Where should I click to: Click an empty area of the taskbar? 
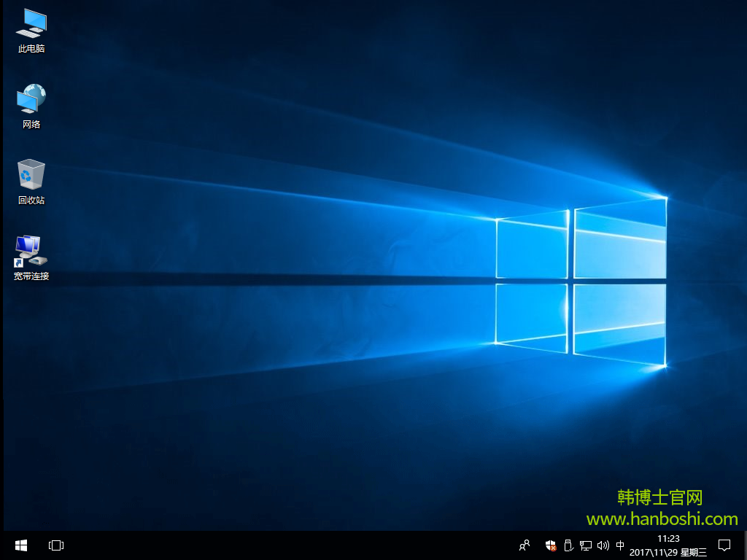292,545
